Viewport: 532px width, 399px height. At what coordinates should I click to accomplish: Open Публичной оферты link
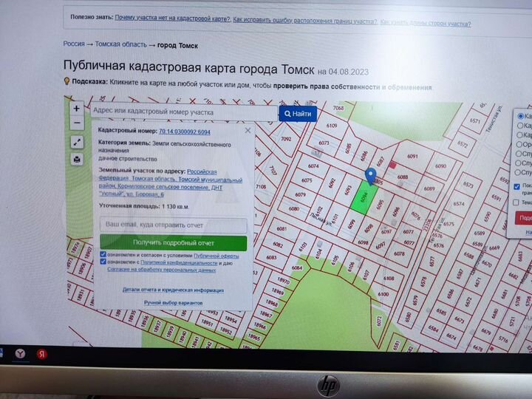[216, 256]
